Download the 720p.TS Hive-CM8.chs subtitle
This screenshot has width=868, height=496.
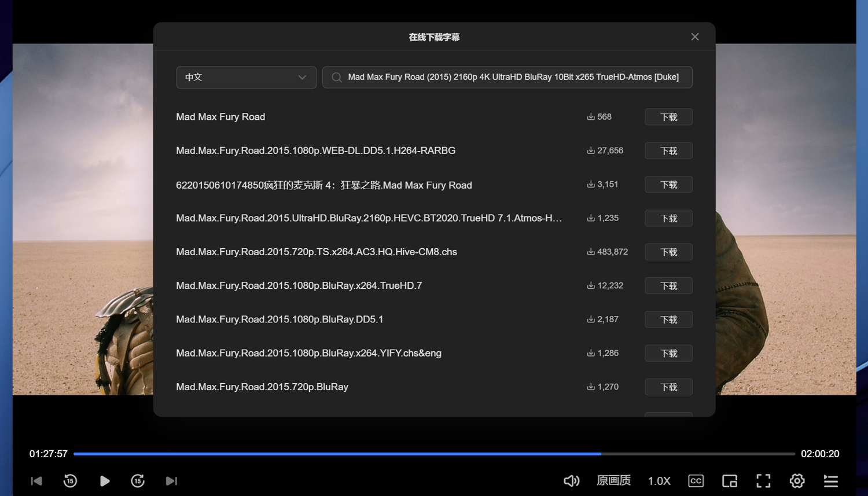(668, 252)
